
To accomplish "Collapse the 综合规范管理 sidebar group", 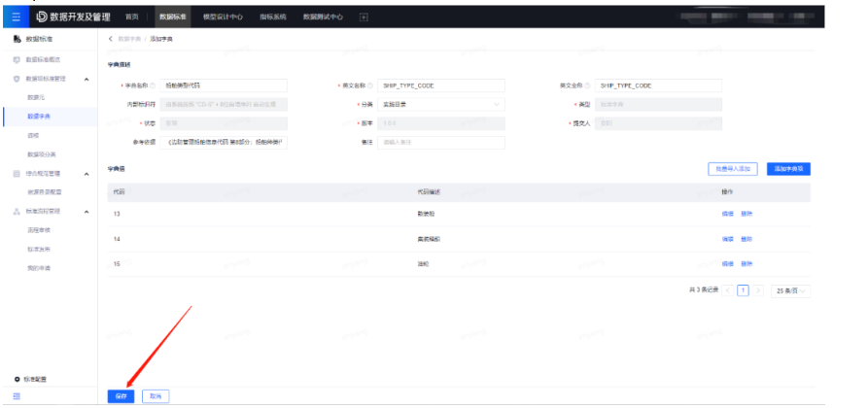I will (x=87, y=174).
